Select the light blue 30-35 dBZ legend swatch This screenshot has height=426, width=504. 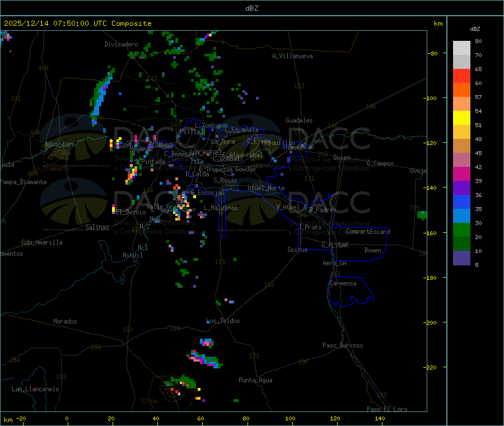tap(461, 216)
